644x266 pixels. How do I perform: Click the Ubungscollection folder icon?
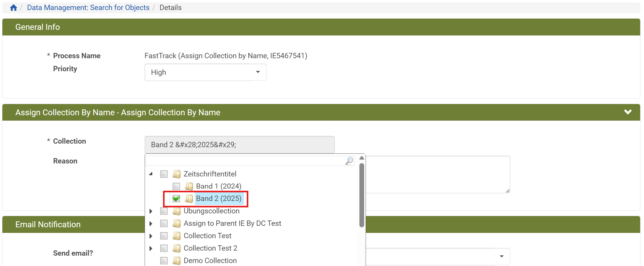coord(177,211)
